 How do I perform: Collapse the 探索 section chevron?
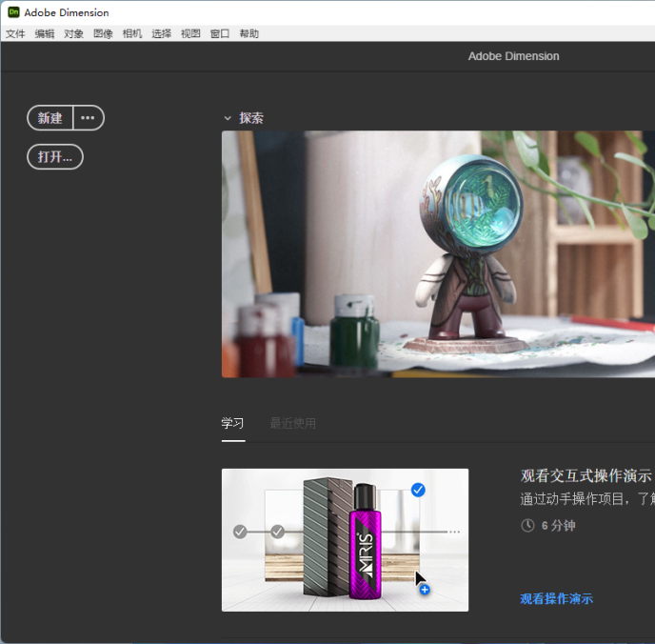tap(228, 118)
